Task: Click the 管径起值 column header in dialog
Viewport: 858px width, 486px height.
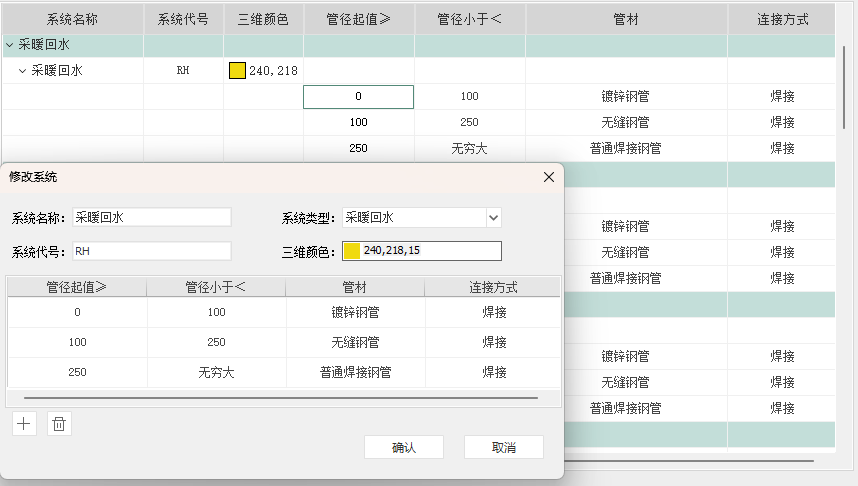Action: click(77, 287)
